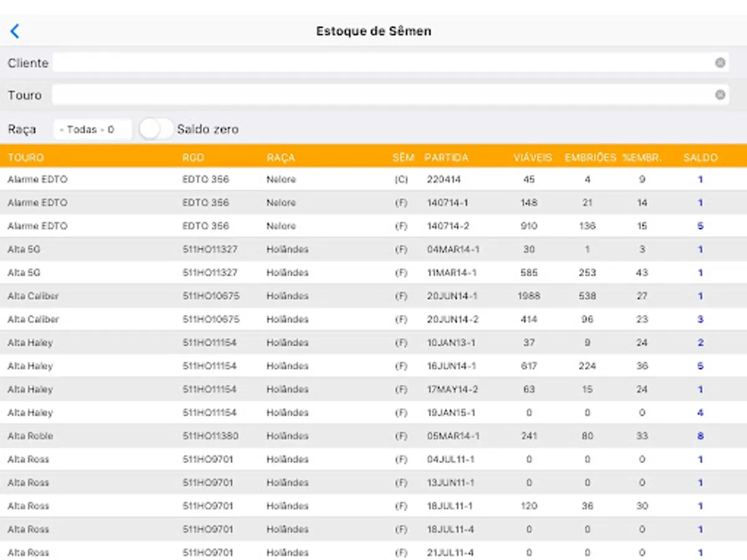Select partida 10JAN13-1 cell
747x560 pixels.
(451, 343)
